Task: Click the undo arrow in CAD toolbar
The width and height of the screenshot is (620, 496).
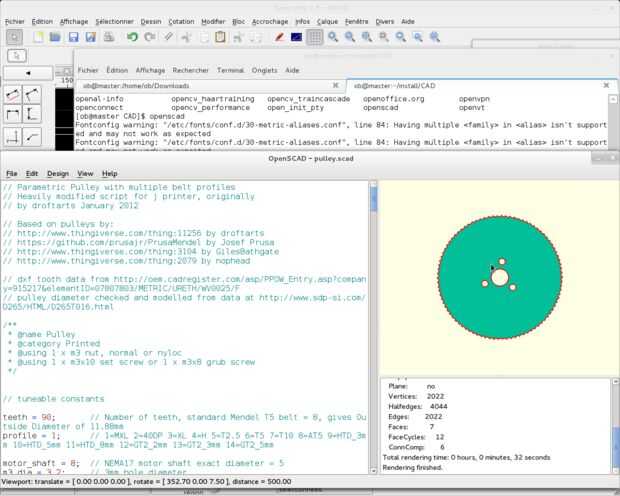Action: click(x=133, y=37)
